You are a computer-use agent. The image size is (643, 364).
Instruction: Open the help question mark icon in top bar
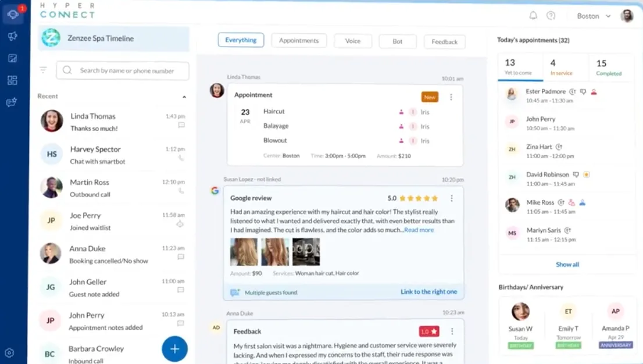(551, 16)
